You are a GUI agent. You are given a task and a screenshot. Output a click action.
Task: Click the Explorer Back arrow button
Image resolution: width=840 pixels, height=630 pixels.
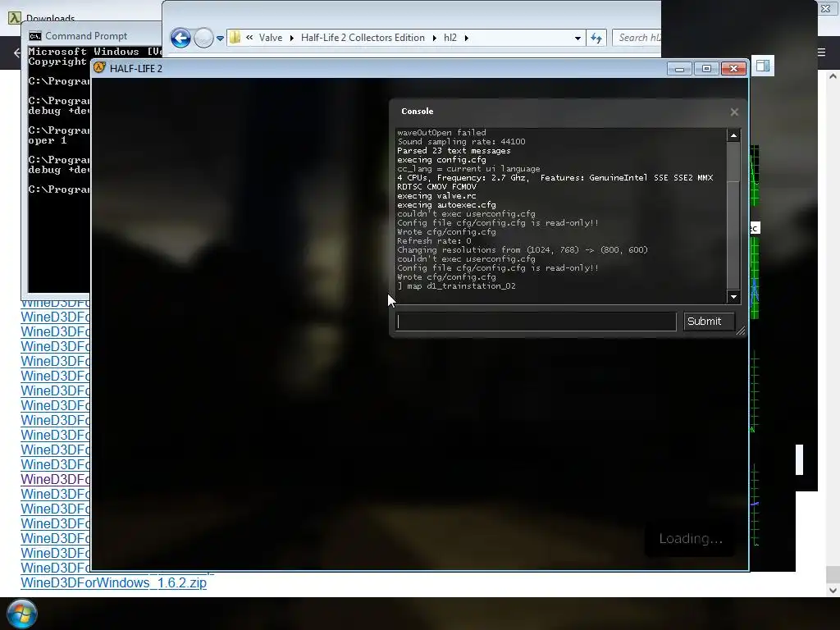tap(180, 38)
